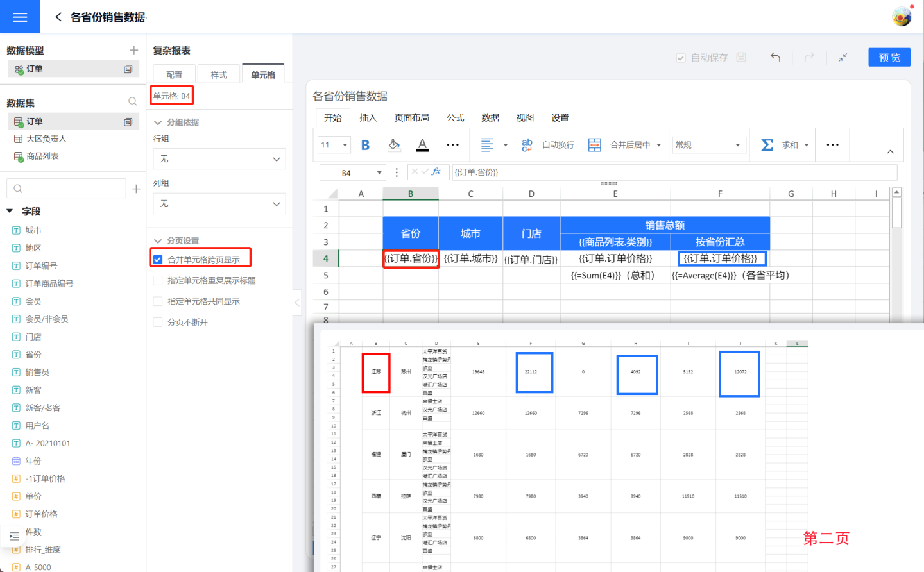Click the fill color paint bucket icon

pyautogui.click(x=394, y=145)
